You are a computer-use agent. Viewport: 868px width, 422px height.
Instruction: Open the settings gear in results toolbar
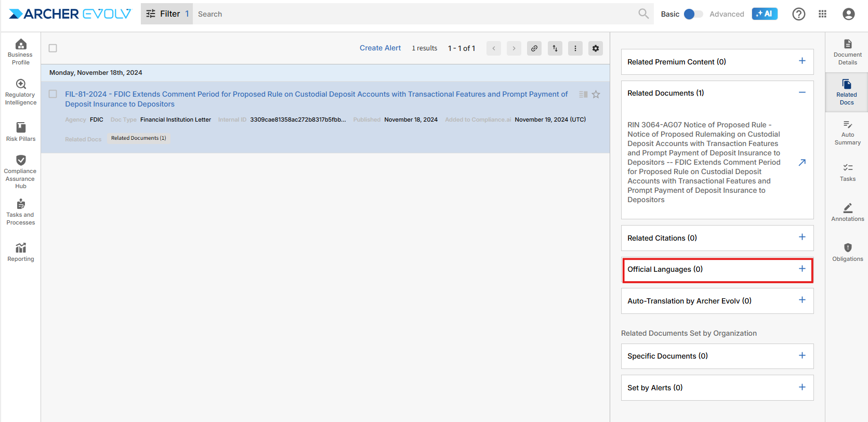click(595, 48)
